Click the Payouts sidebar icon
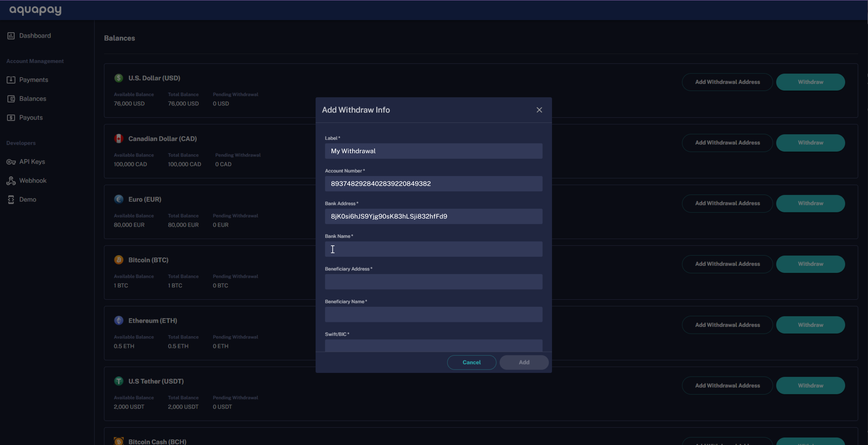The height and width of the screenshot is (445, 868). click(11, 118)
